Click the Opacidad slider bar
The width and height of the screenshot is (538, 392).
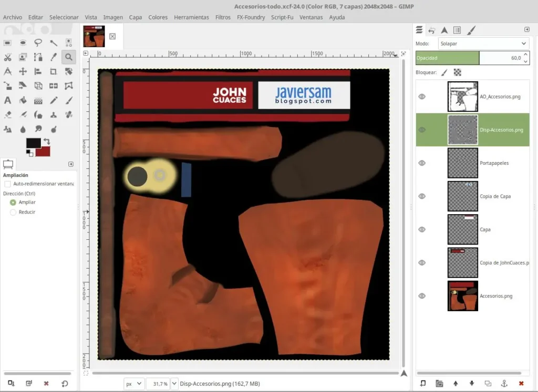(x=469, y=58)
